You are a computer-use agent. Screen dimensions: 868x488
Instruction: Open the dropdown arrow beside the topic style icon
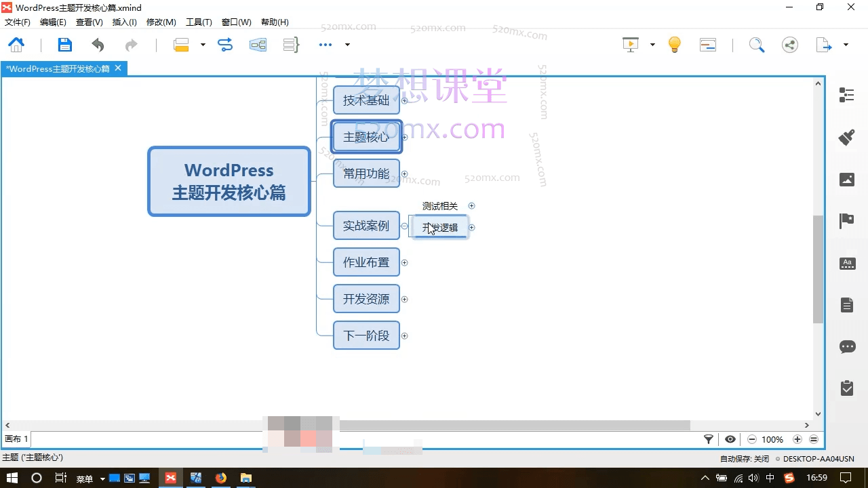pyautogui.click(x=203, y=45)
